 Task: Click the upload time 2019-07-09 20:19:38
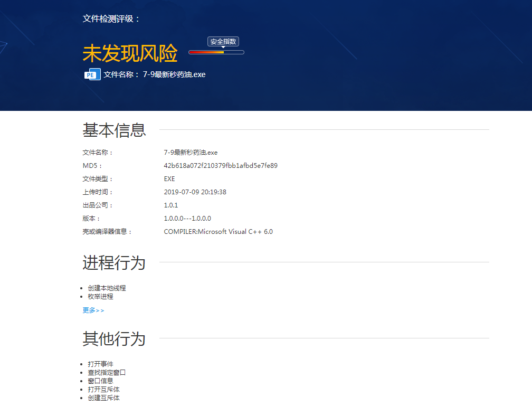(x=195, y=192)
